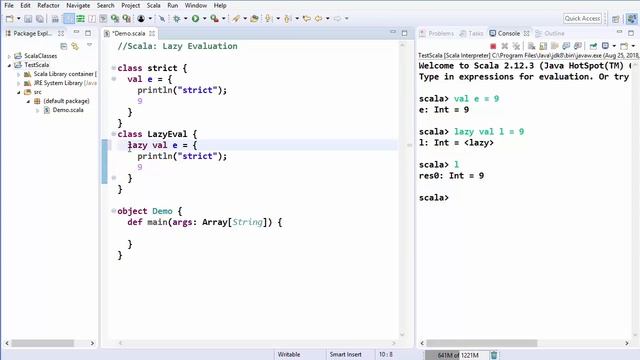640x360 pixels.
Task: Toggle Scroll Lock in Console toolbar
Action: [543, 46]
